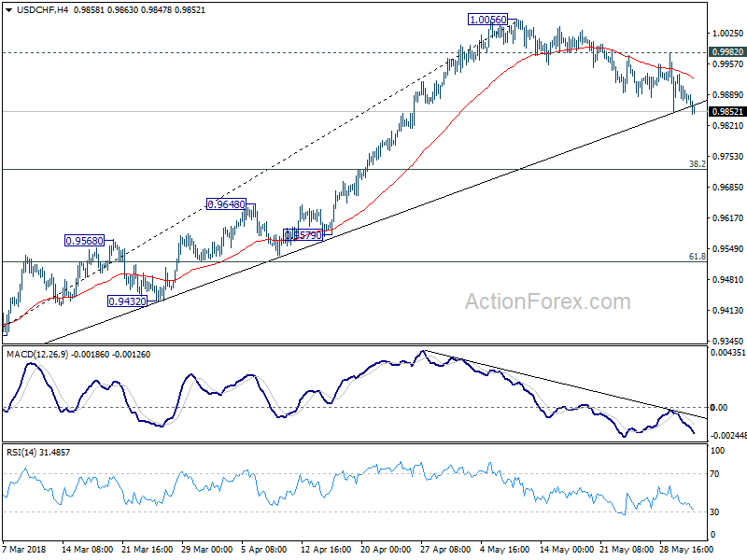Screen dimensions: 747x560
Task: Click the 0.99820 level price tag
Action: [727, 52]
